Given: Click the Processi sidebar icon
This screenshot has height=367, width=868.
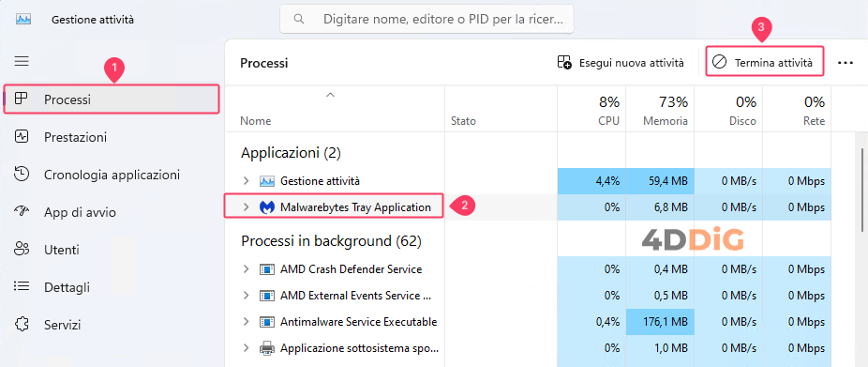Looking at the screenshot, I should (x=21, y=99).
